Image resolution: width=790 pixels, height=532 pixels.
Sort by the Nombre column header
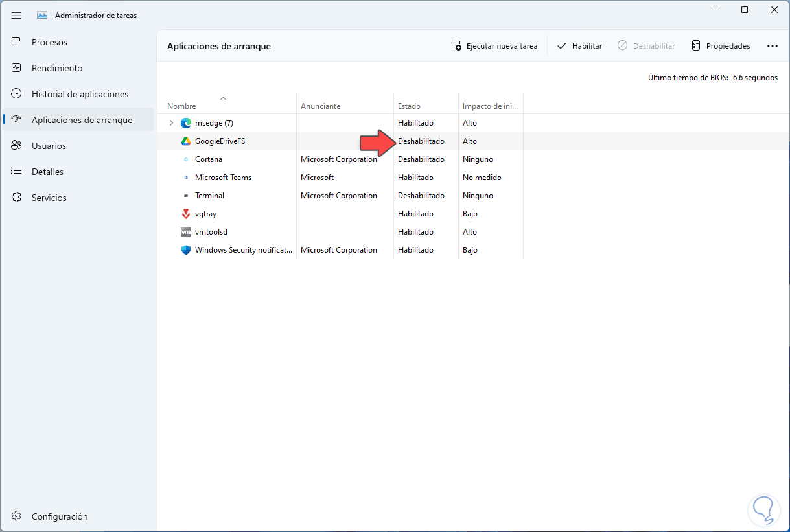click(x=181, y=106)
